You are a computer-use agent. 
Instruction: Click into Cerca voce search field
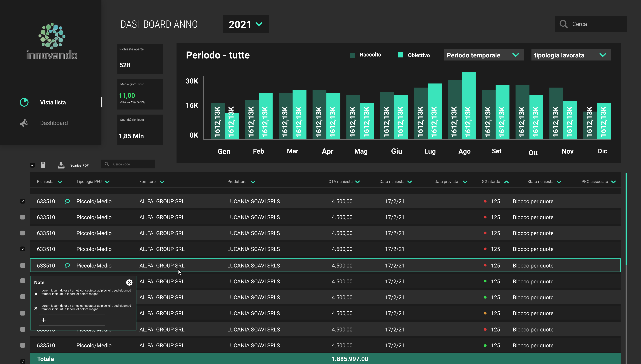[128, 164]
